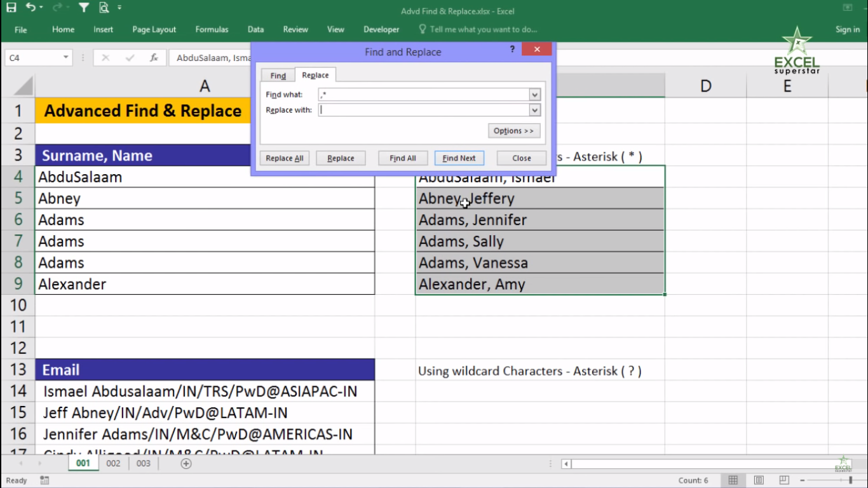Open the Review tab
The height and width of the screenshot is (488, 868).
tap(295, 29)
